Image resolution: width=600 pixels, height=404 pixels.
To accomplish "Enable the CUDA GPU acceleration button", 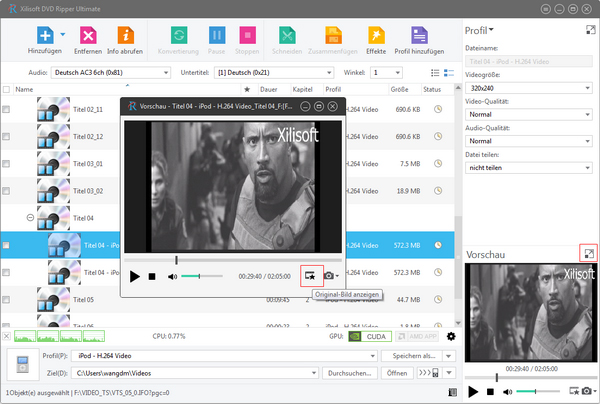I will (x=370, y=336).
